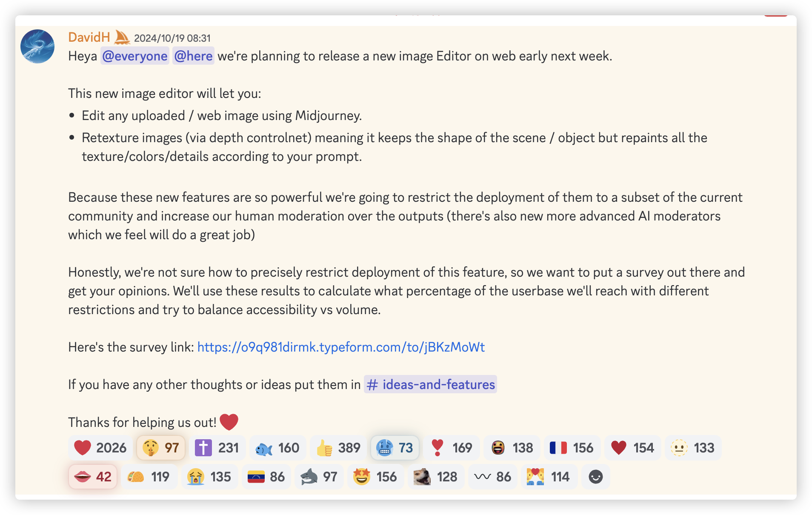Click the shark reaction with 97
Screen dimensions: 812x515
pyautogui.click(x=319, y=477)
